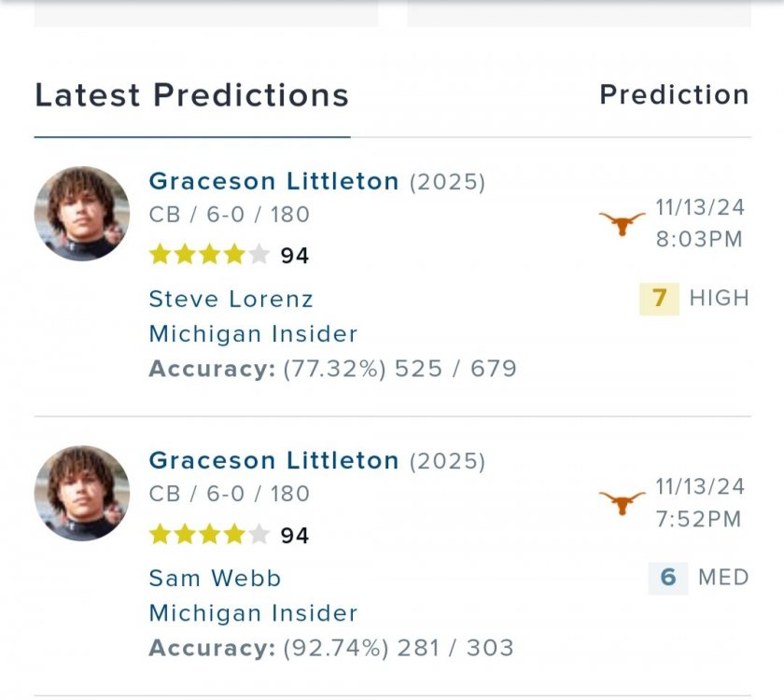The image size is (784, 700).
Task: Click the MED confidence label
Action: point(723,578)
